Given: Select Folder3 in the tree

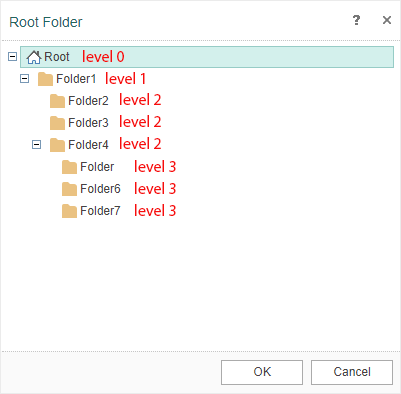Looking at the screenshot, I should click(88, 123).
